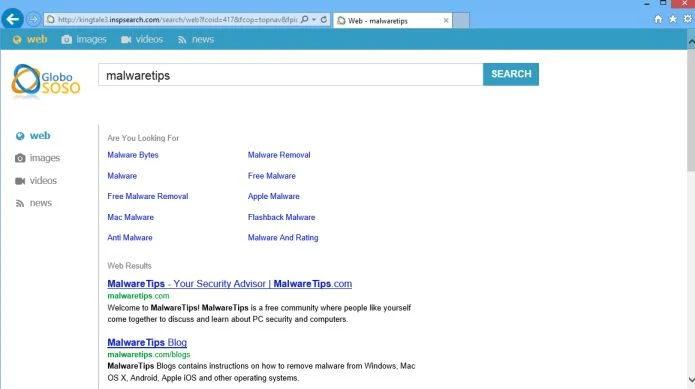695x389 pixels.
Task: Switch to 'videos' in top navigation bar
Action: tap(149, 39)
